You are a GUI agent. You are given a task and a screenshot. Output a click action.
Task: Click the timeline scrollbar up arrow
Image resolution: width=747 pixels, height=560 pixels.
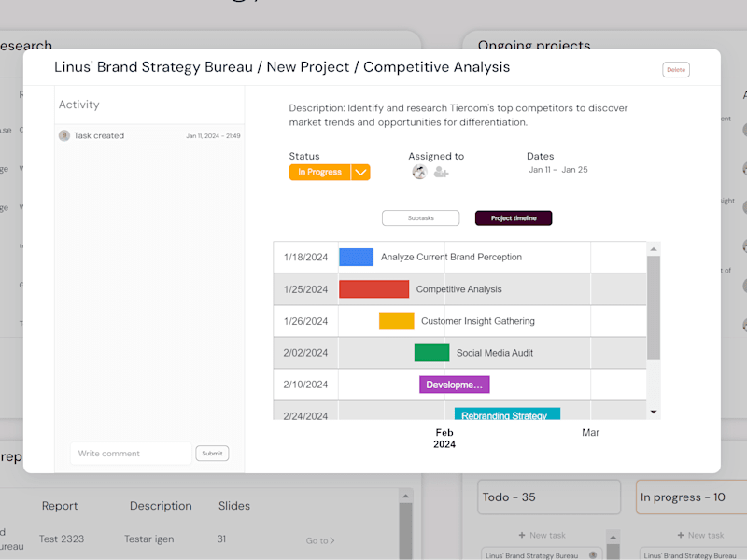654,249
